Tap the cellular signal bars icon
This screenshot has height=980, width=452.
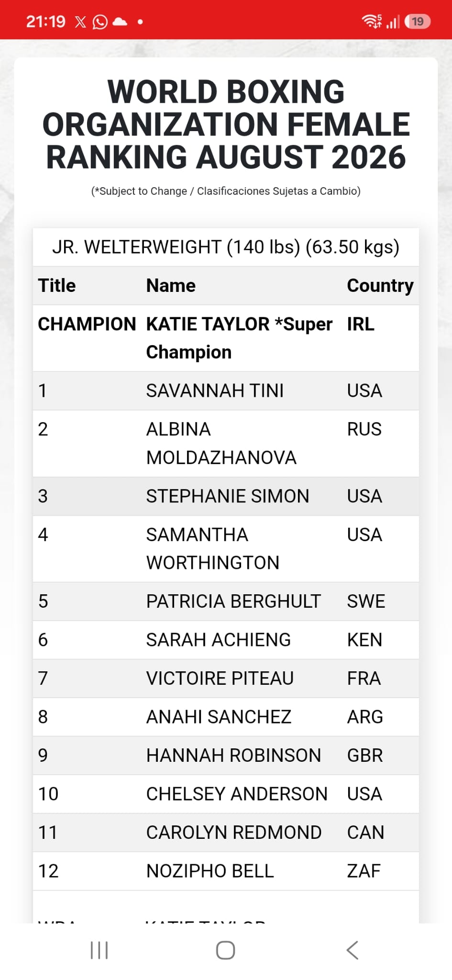[x=393, y=22]
